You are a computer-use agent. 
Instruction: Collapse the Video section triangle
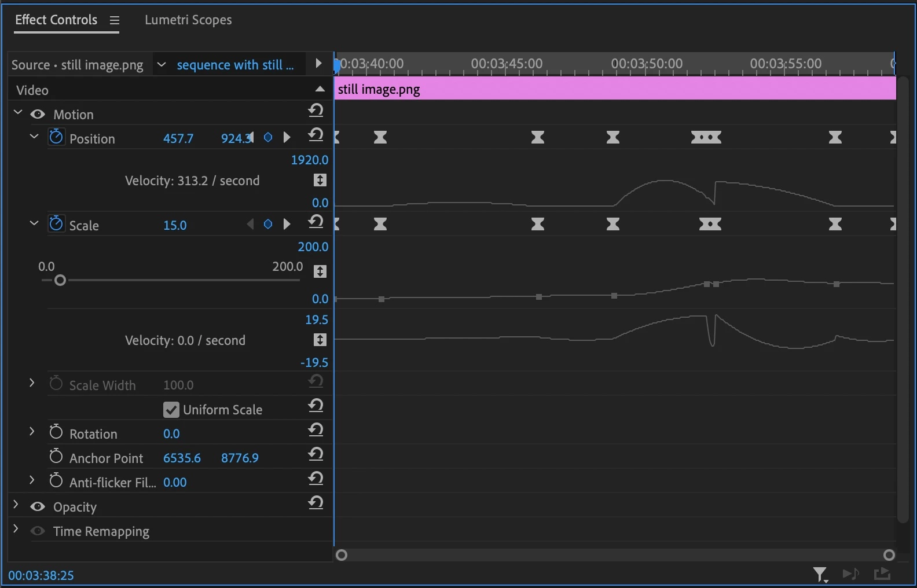click(x=320, y=89)
